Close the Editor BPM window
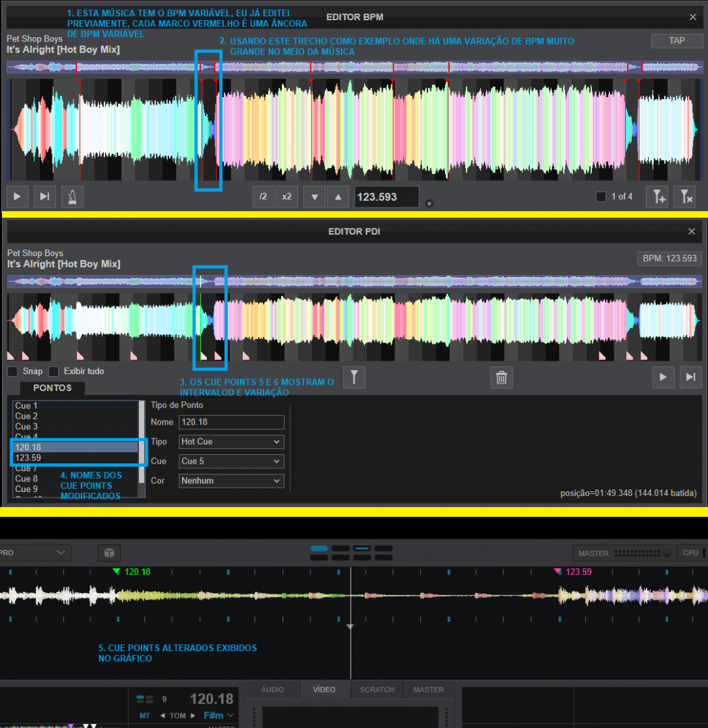This screenshot has height=728, width=708. (692, 17)
